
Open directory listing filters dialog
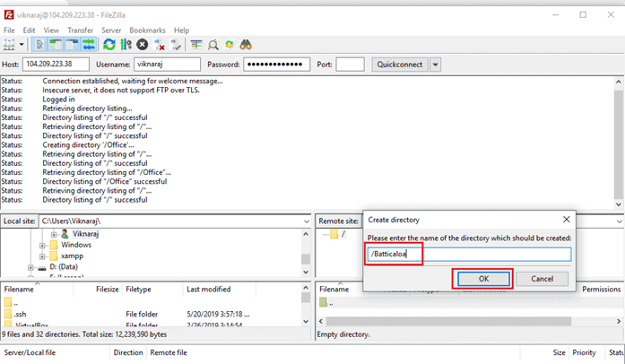196,45
